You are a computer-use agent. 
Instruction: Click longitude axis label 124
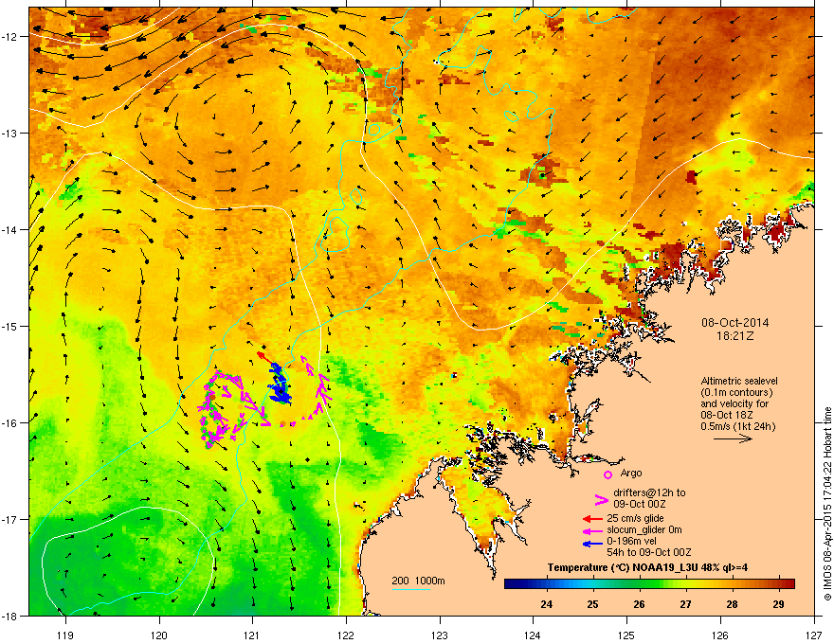tap(533, 635)
